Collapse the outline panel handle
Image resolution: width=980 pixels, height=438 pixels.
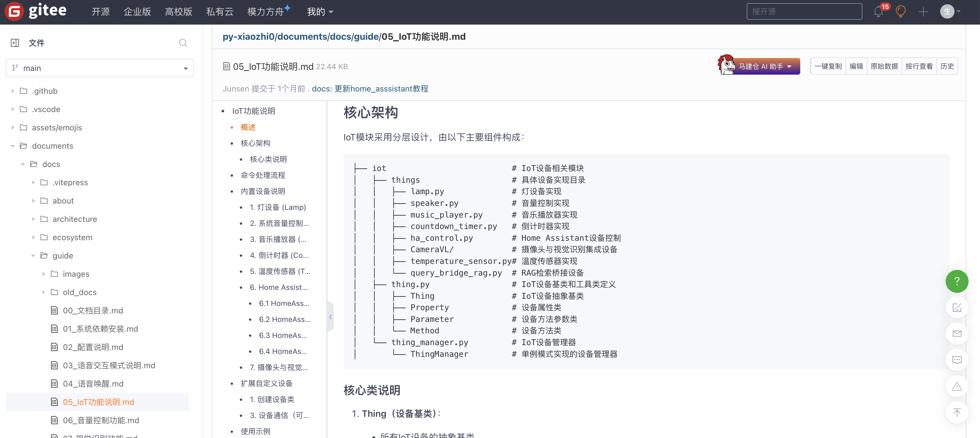tap(330, 317)
